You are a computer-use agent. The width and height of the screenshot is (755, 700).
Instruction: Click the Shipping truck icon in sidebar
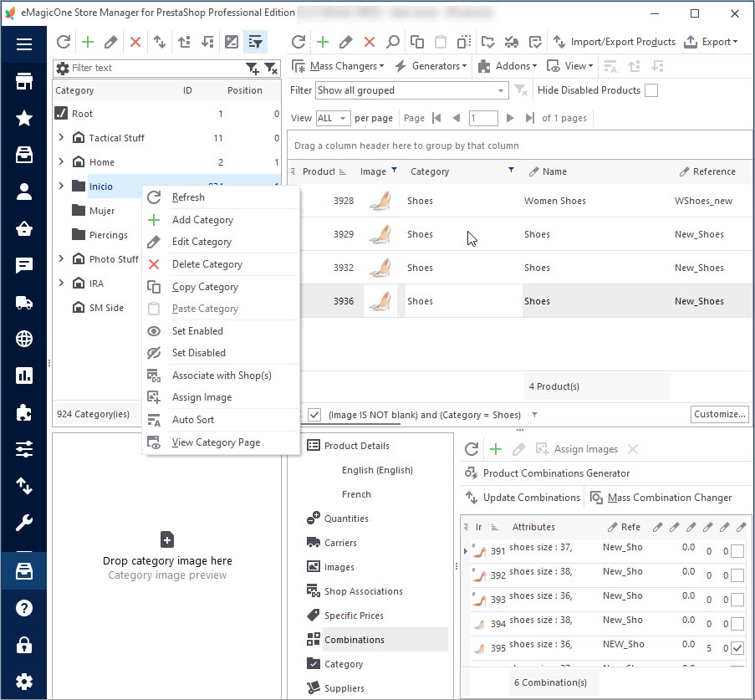[x=24, y=303]
